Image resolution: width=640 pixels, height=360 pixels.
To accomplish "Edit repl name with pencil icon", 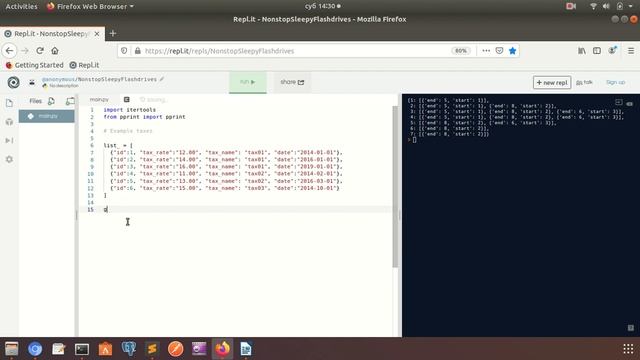I will [162, 79].
